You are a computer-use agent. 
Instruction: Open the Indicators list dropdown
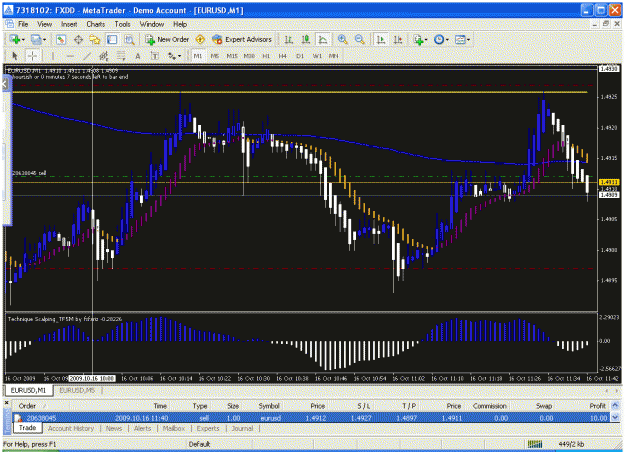click(421, 39)
